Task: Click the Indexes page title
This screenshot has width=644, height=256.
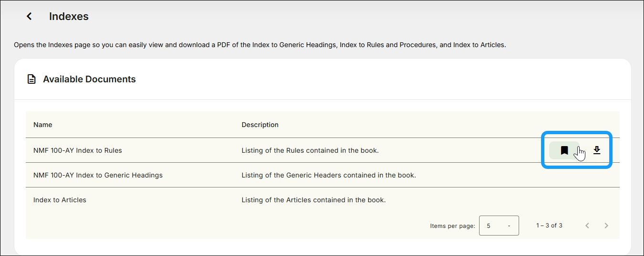Action: [x=69, y=16]
